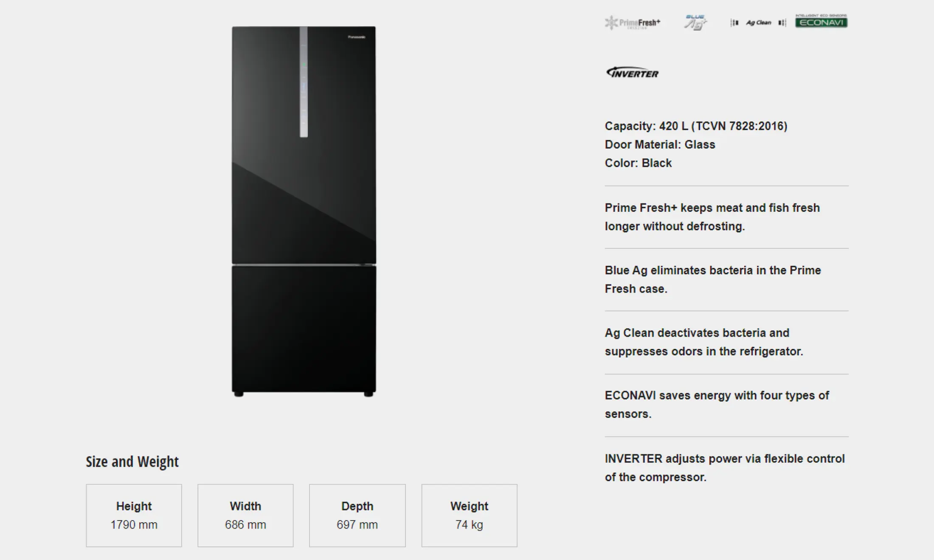Click the Blue Ag+ feature logo
The image size is (934, 560).
coord(695,23)
